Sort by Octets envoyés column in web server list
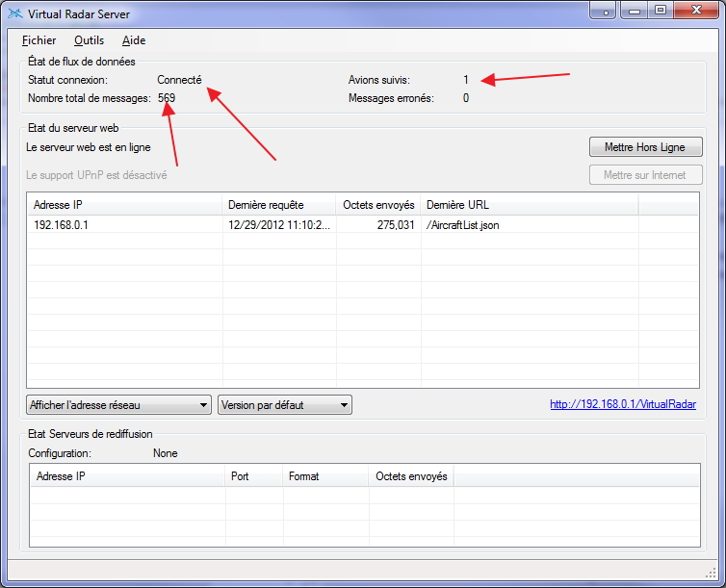The height and width of the screenshot is (588, 726). 378,205
